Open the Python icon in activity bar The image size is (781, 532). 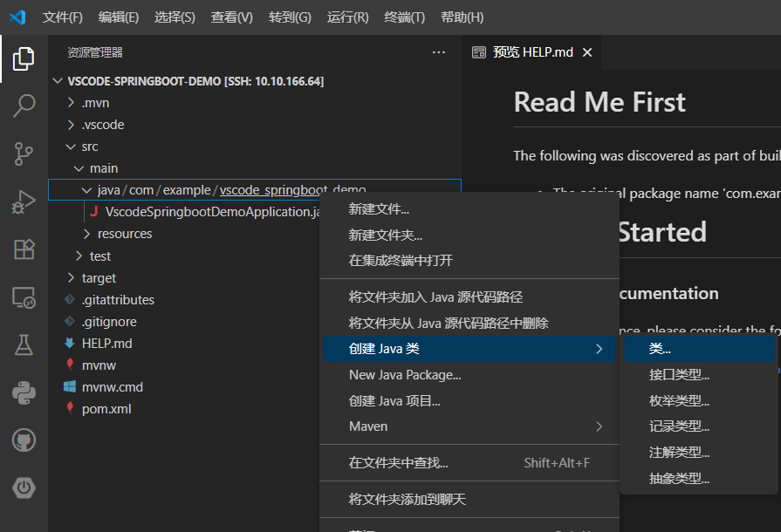coord(24,392)
